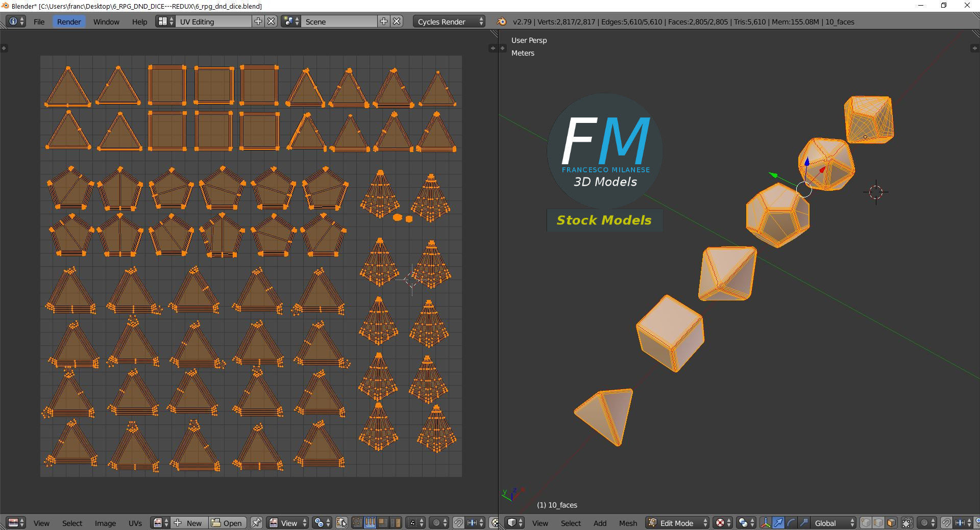Image resolution: width=980 pixels, height=530 pixels.
Task: Click the "Meters" unit label
Action: [523, 53]
